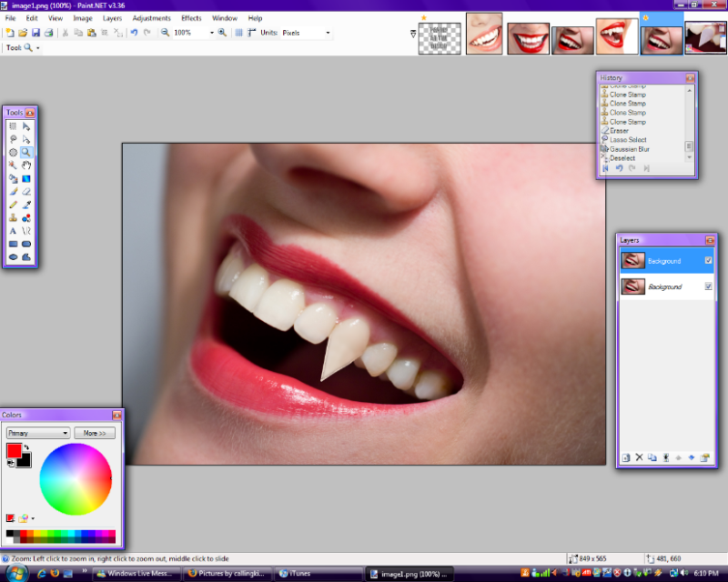Click Undo arrow in History panel

pos(619,168)
